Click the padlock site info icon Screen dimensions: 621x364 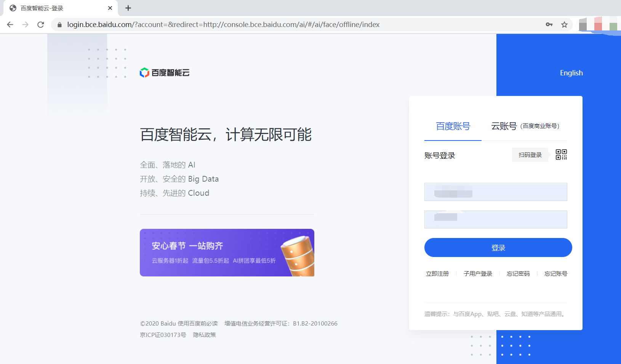click(59, 25)
